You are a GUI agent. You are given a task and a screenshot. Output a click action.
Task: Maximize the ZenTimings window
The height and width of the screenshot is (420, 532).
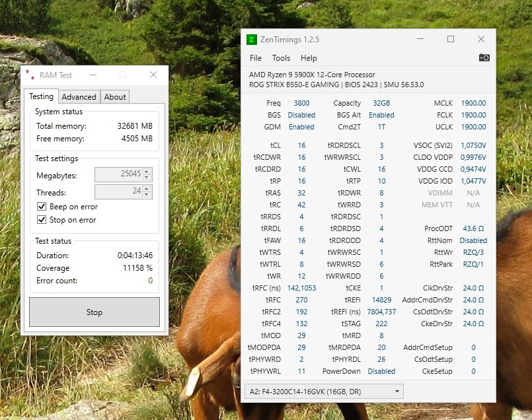coord(451,39)
